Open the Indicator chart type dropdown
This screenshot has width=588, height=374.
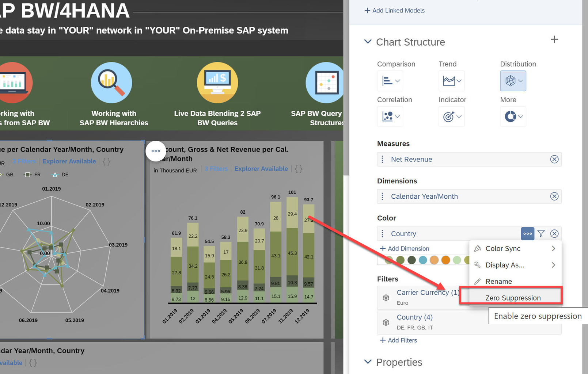(452, 117)
